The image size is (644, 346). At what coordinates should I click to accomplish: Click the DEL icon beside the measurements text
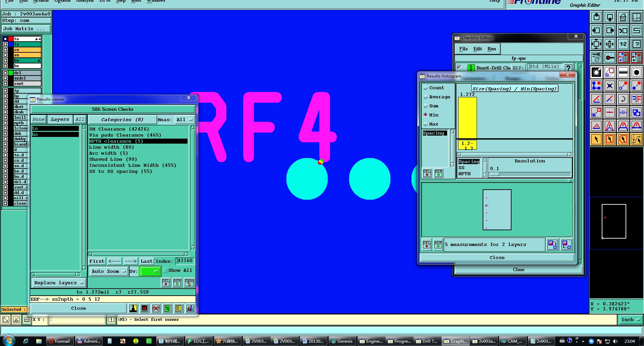[427, 244]
